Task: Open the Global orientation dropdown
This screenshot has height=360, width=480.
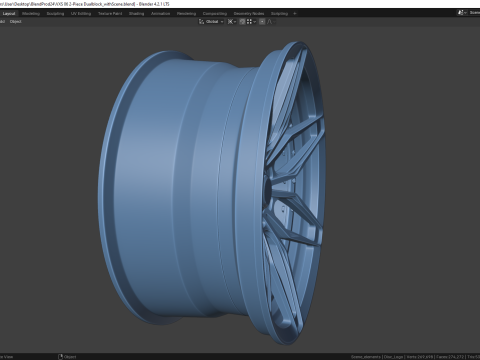Action: coord(214,22)
